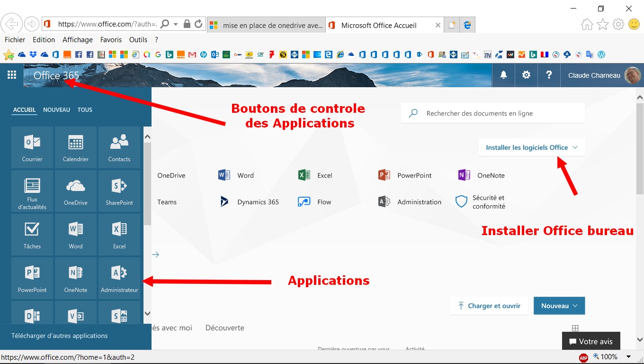Open the Contacts tile
The height and width of the screenshot is (364, 644).
pyautogui.click(x=119, y=147)
